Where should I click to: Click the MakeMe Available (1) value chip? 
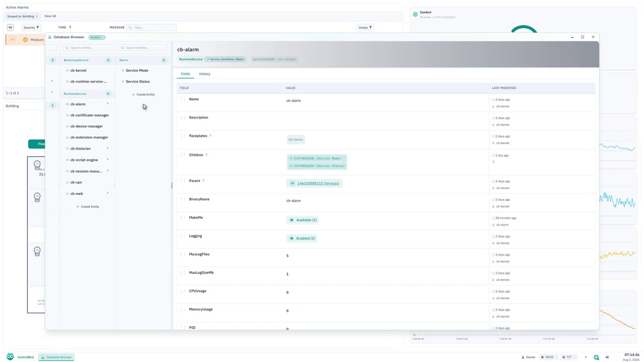click(x=302, y=220)
